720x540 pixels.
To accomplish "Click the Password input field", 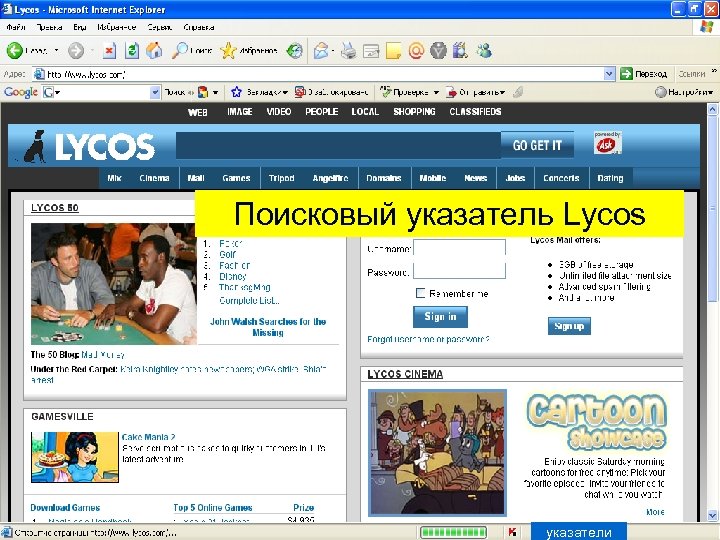I will [459, 271].
